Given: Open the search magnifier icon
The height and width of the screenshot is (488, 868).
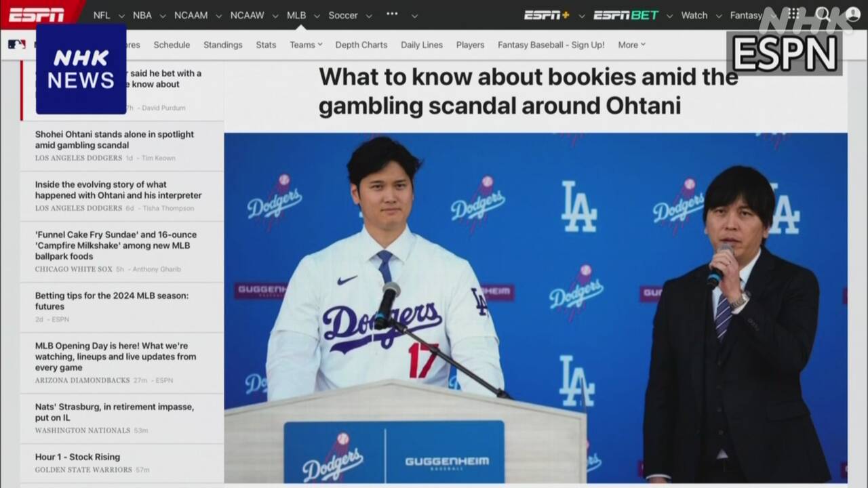Looking at the screenshot, I should pyautogui.click(x=823, y=14).
